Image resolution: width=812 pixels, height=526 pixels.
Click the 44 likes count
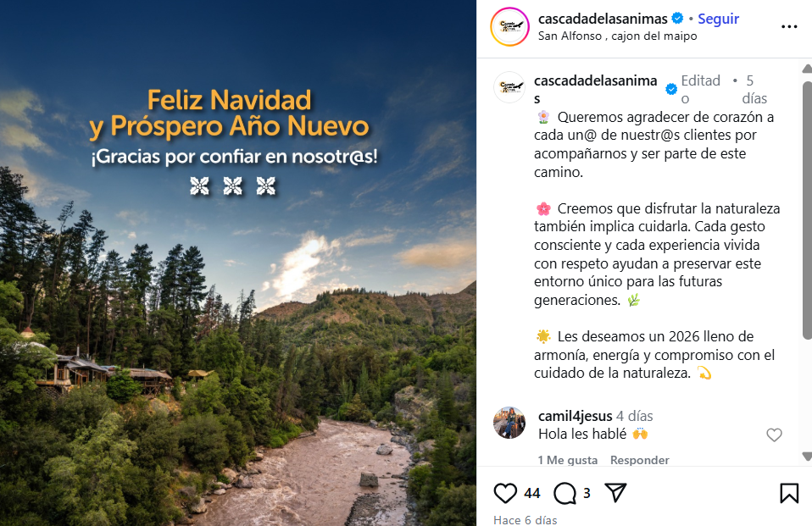click(531, 493)
